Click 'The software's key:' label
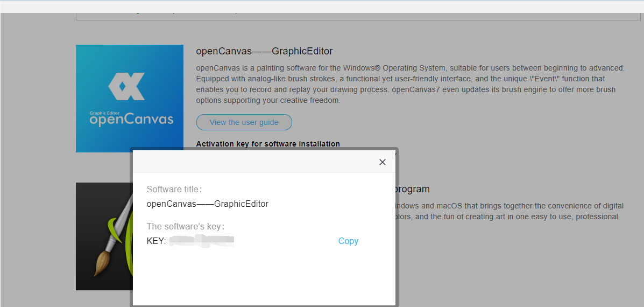The image size is (644, 307). click(186, 226)
